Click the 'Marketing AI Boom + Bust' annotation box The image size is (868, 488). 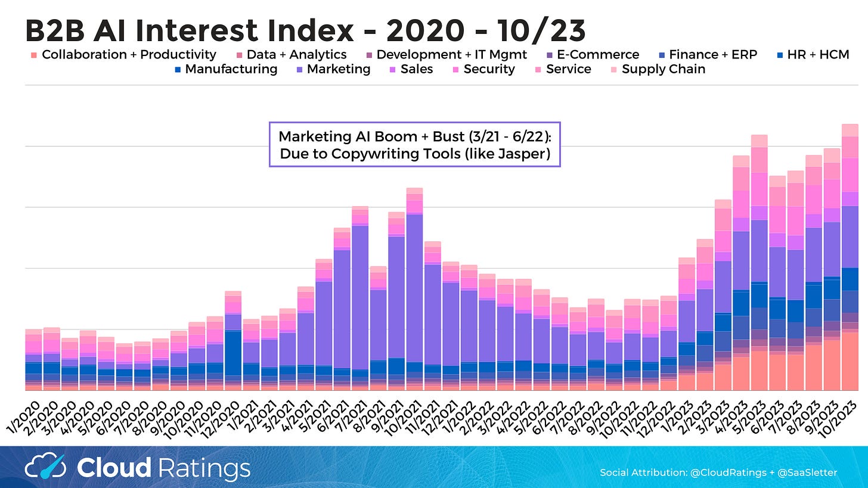click(415, 145)
